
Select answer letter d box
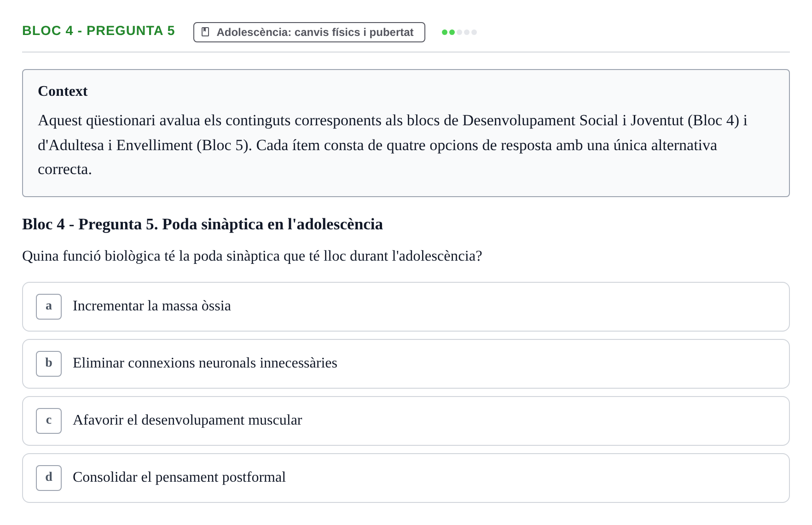point(49,478)
